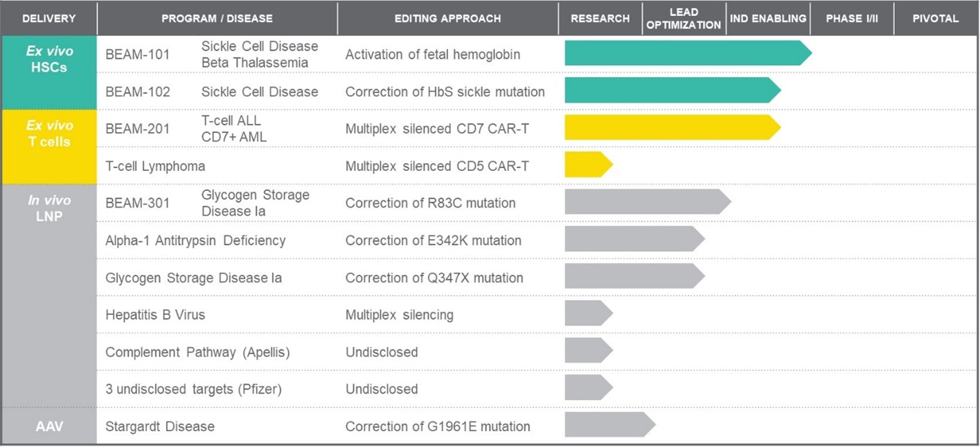Viewport: 980px width, 447px height.
Task: Click the BEAM-301 gray progress arrow
Action: pyautogui.click(x=648, y=201)
